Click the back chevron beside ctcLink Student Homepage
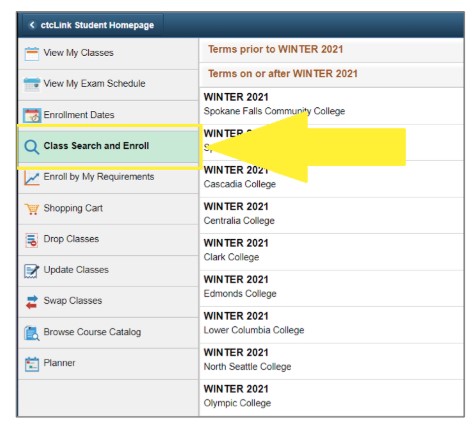The height and width of the screenshot is (429, 475). [x=32, y=25]
